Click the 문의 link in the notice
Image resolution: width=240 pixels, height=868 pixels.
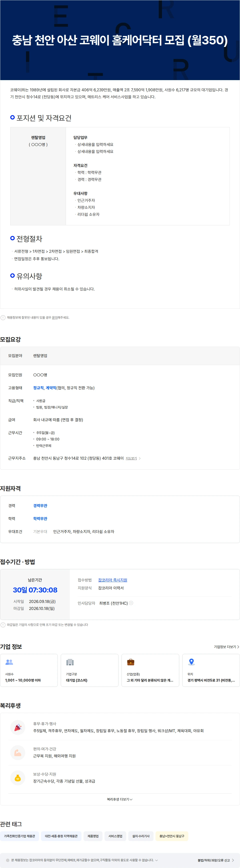(54, 317)
